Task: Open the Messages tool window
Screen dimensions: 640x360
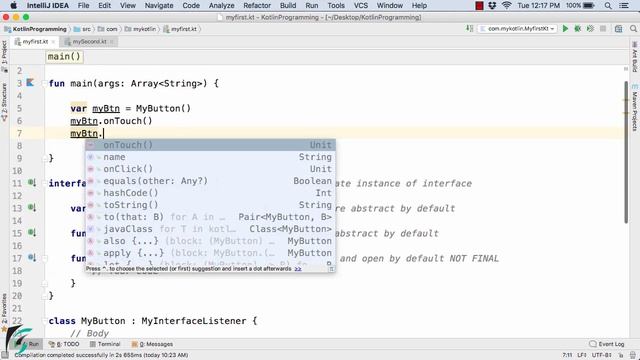Action: pos(152,344)
